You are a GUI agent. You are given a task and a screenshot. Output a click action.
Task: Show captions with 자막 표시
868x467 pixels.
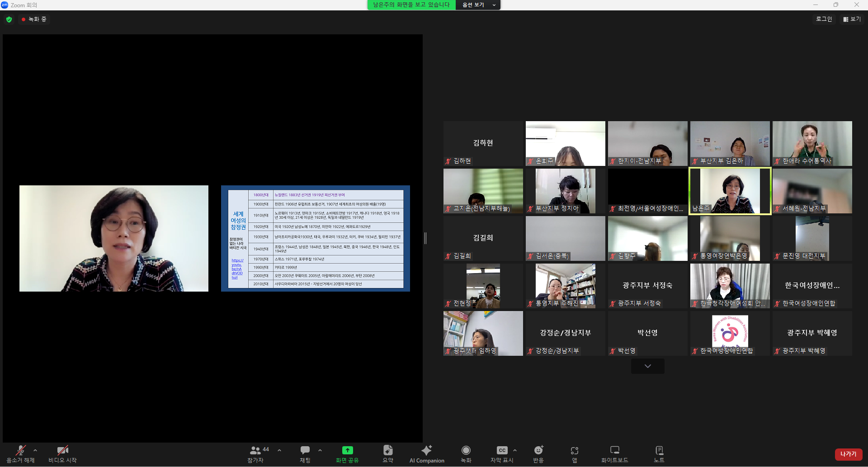point(502,454)
